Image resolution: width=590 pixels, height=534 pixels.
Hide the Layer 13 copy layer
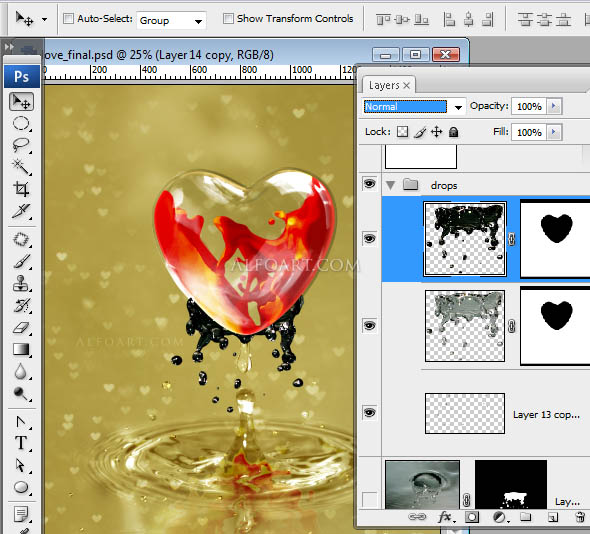coord(370,413)
